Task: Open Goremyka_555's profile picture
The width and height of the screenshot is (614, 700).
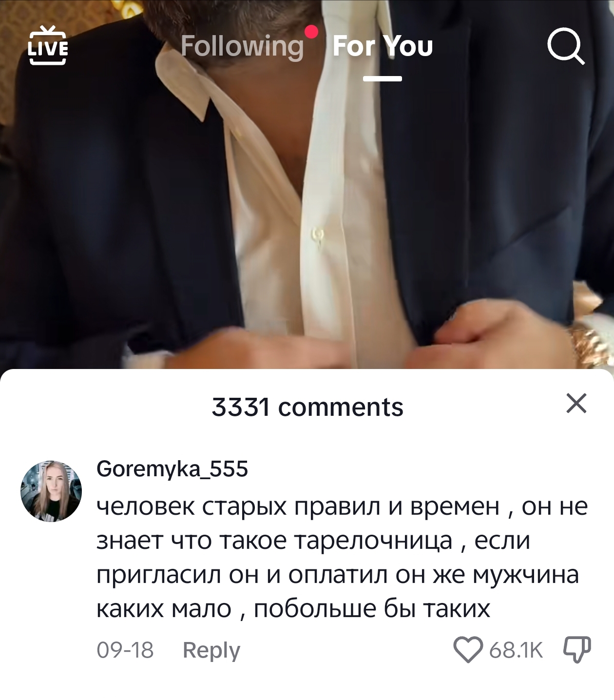Action: (x=51, y=491)
